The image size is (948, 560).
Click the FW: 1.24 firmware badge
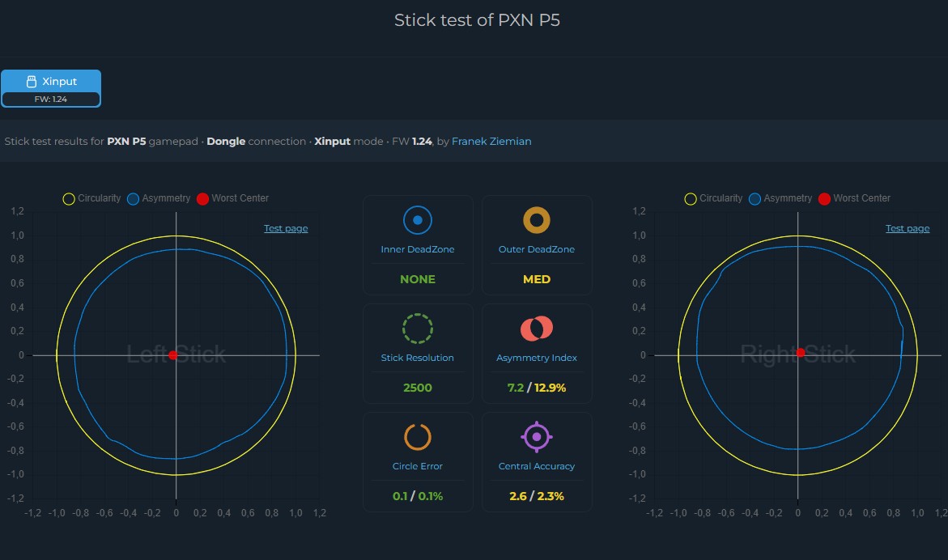tap(51, 99)
